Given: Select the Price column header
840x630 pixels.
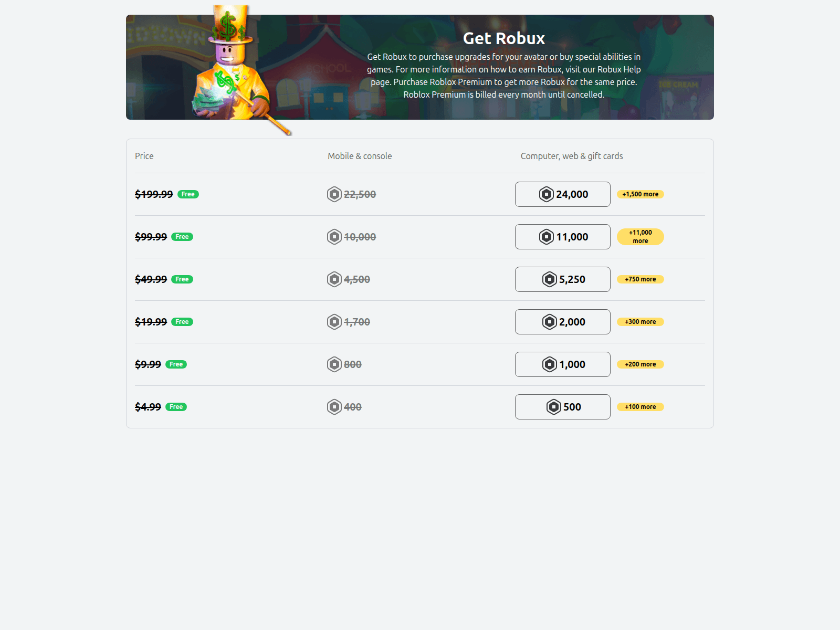Looking at the screenshot, I should (x=144, y=156).
